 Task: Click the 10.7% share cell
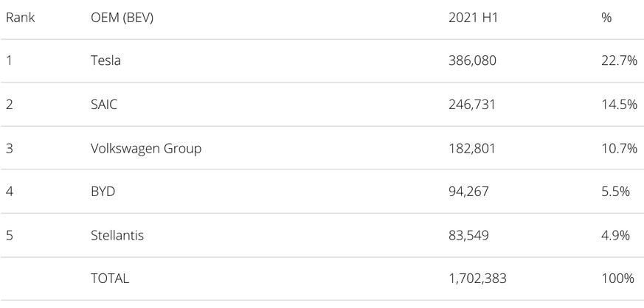tap(619, 148)
